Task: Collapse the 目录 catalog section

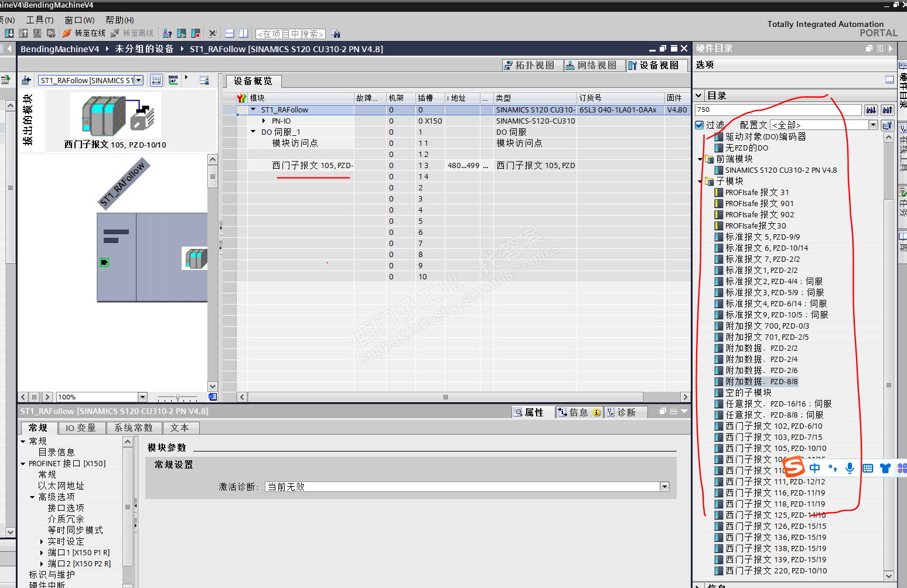Action: [x=699, y=95]
